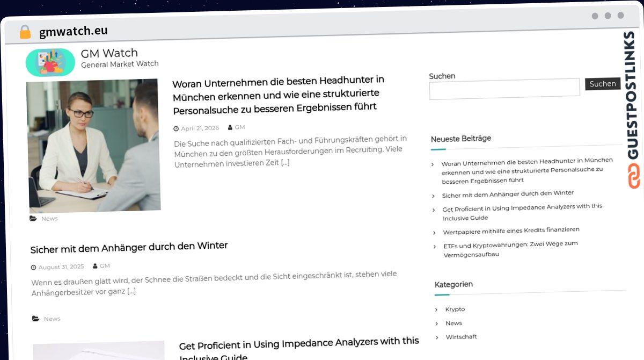Viewport: 644px width, 360px height.
Task: Focus the Suchen search input field
Action: click(x=504, y=88)
